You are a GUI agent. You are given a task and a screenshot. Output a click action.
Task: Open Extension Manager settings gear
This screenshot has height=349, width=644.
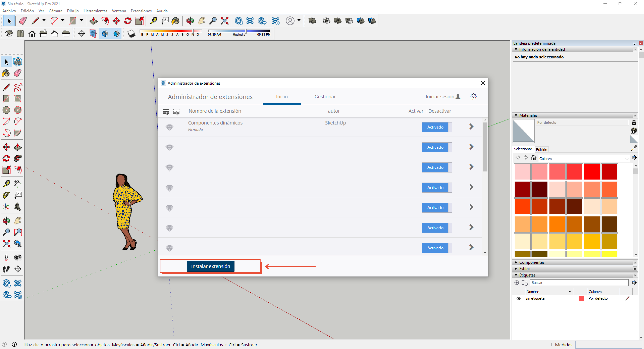[473, 97]
